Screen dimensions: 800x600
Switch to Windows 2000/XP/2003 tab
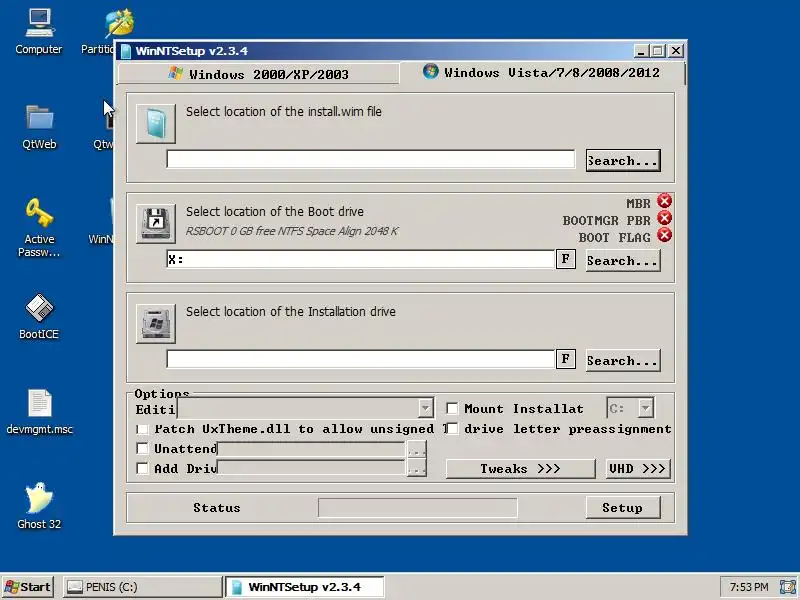tap(259, 74)
